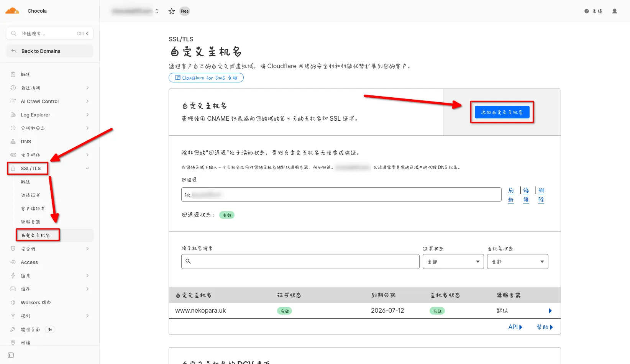Open the account switcher next to domain name
The image size is (630, 364).
157,11
